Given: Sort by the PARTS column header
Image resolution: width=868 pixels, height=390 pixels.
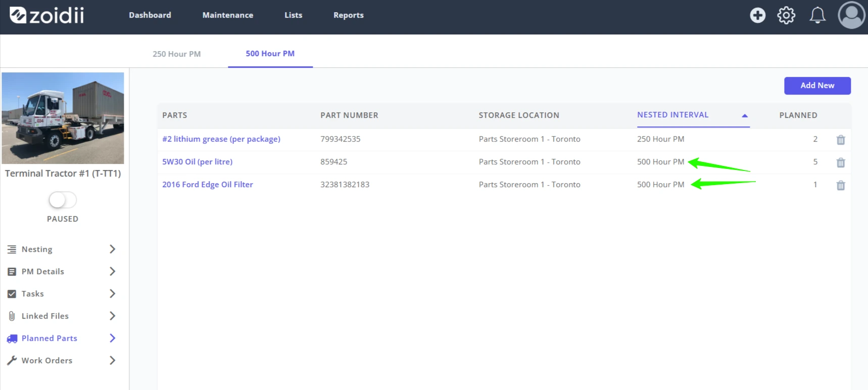Looking at the screenshot, I should 175,115.
